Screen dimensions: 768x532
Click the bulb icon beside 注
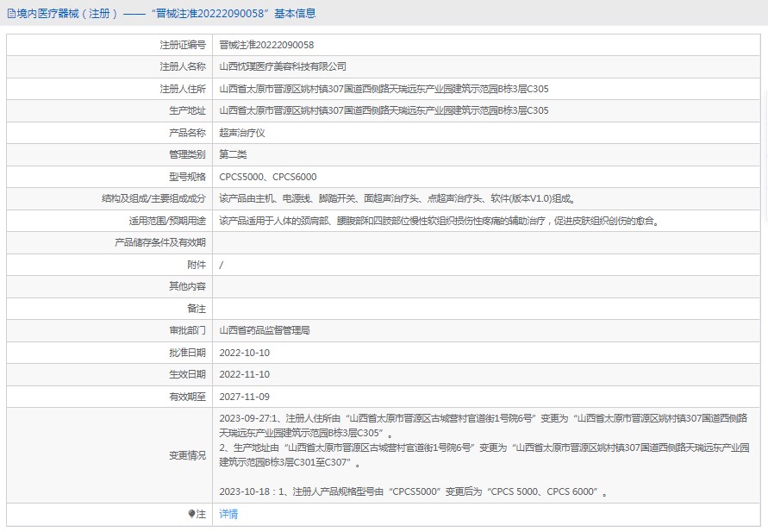tap(191, 514)
